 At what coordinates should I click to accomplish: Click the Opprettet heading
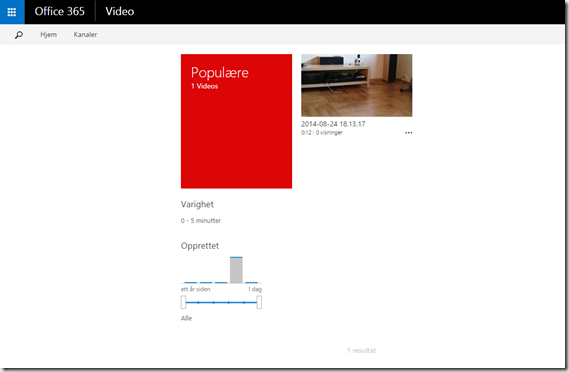click(200, 246)
